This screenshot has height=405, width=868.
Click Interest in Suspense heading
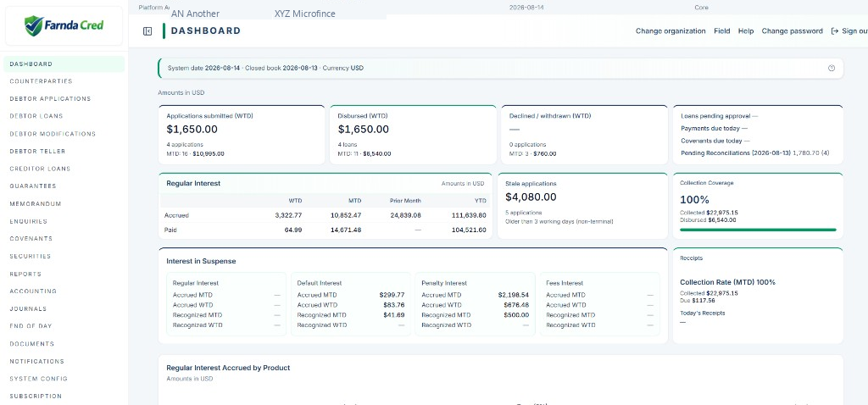(x=201, y=261)
